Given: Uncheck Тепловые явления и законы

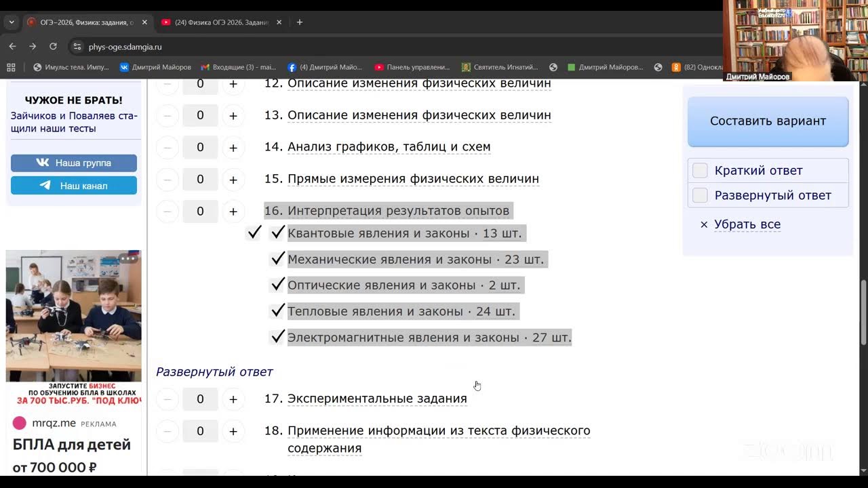Looking at the screenshot, I should click(277, 311).
